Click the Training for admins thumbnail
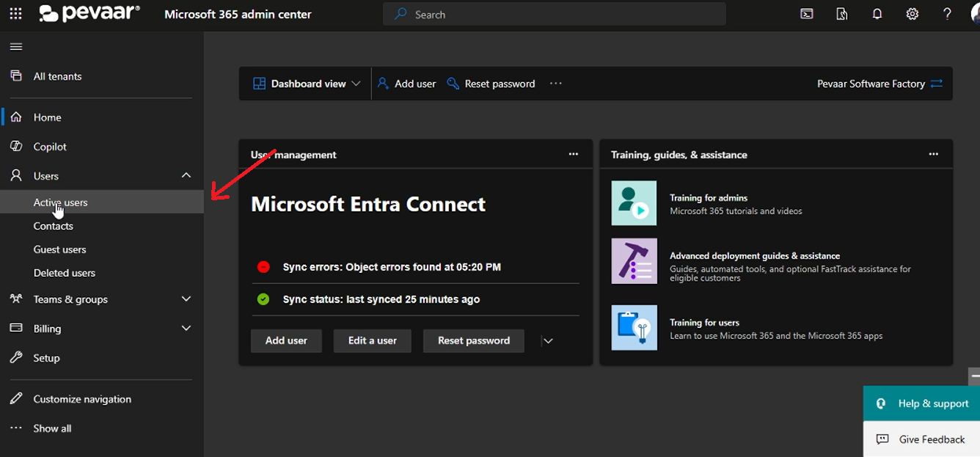The width and height of the screenshot is (980, 457). (635, 203)
